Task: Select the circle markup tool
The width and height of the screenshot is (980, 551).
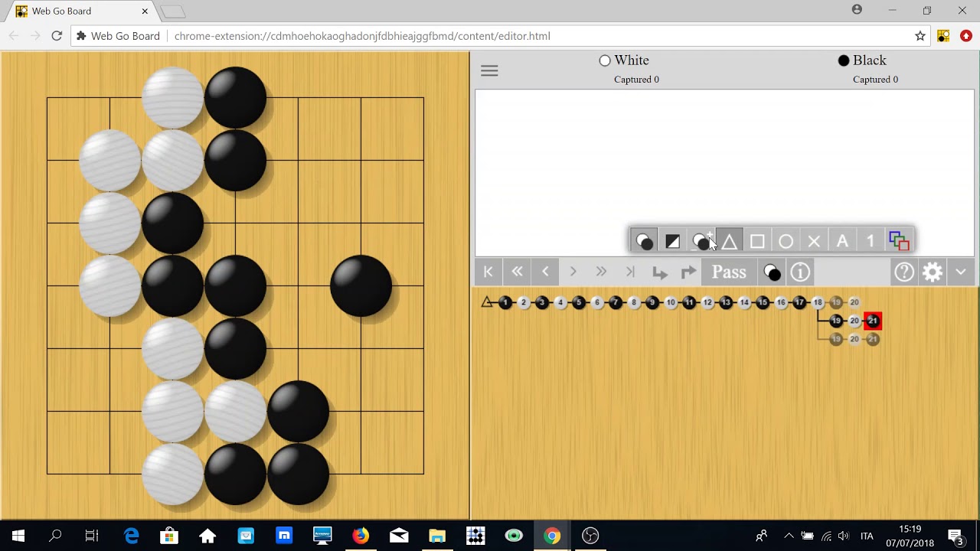Action: click(786, 241)
